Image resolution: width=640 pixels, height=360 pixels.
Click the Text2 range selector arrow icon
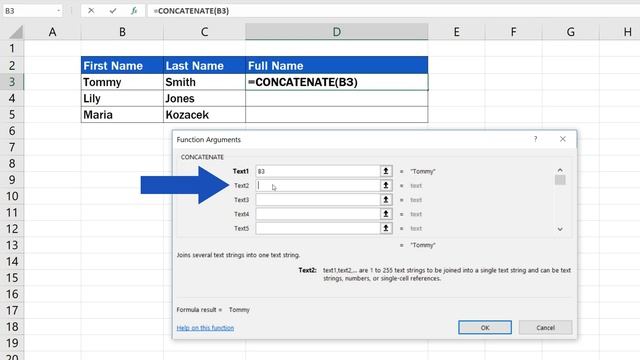pos(386,185)
